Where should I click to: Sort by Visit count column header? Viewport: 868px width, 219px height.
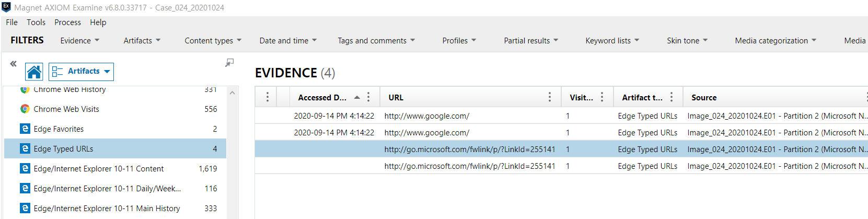click(581, 97)
